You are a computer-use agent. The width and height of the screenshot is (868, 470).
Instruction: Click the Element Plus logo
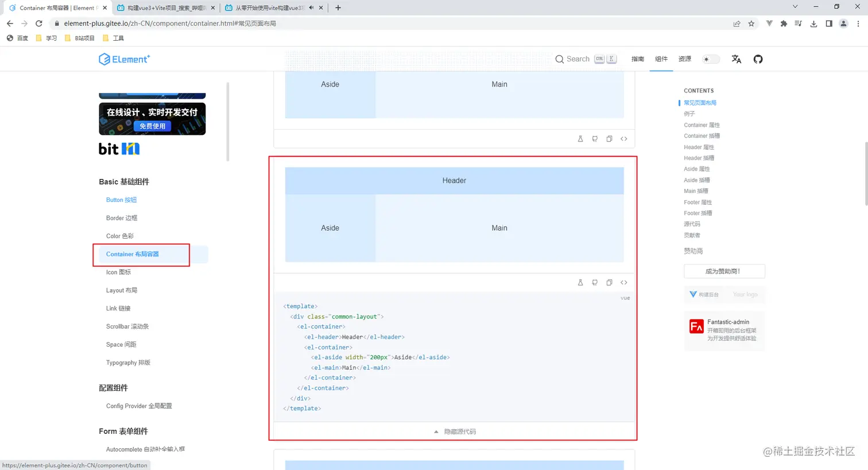coord(124,59)
